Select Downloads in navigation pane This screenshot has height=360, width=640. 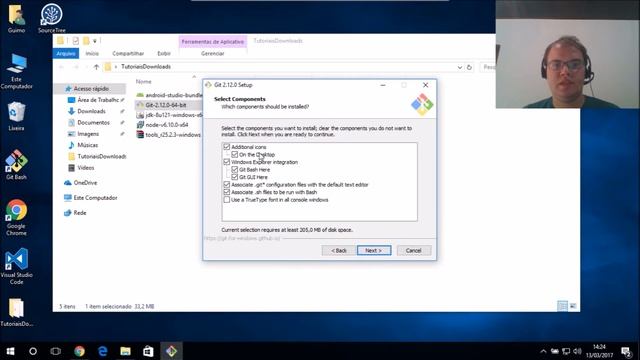[91, 111]
